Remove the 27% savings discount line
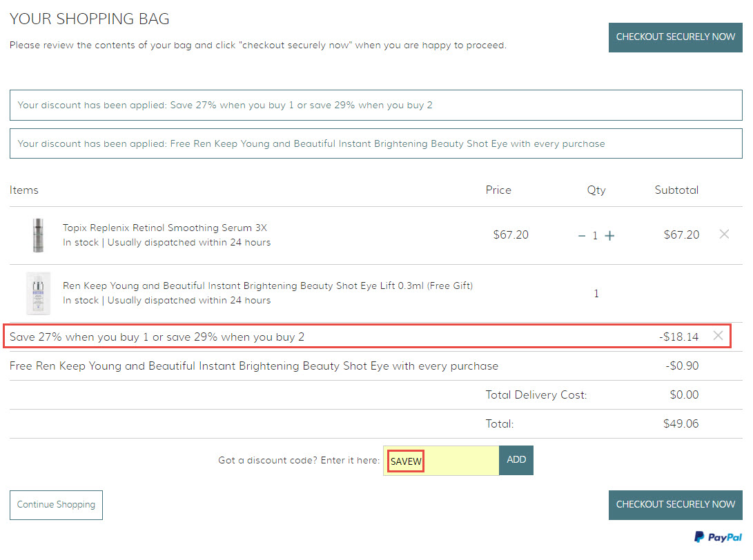This screenshot has width=753, height=560. point(718,336)
